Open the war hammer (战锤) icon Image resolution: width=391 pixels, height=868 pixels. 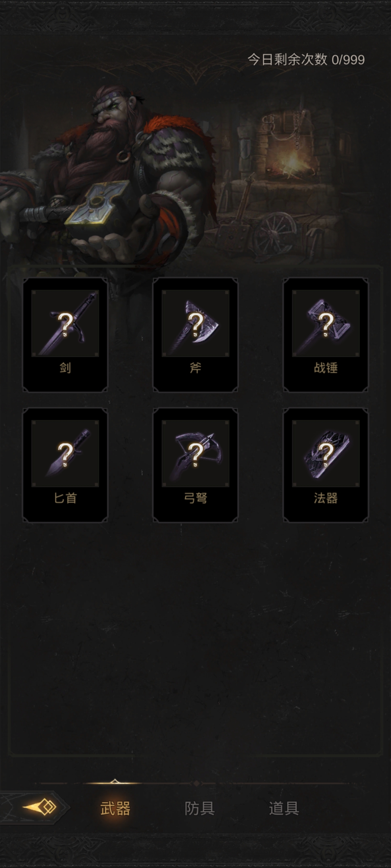[326, 323]
